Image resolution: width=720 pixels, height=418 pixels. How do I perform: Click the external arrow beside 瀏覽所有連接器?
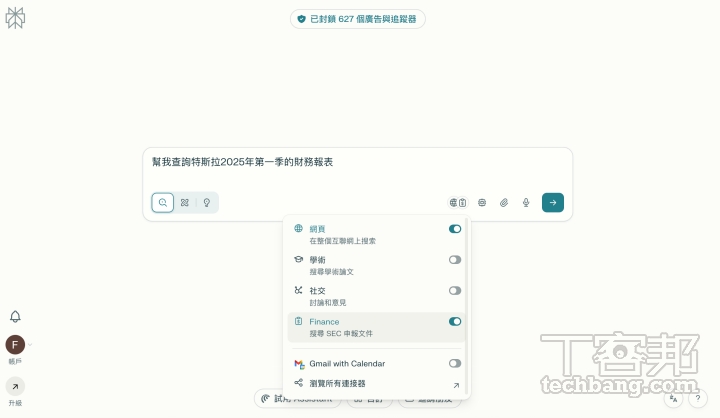[456, 385]
